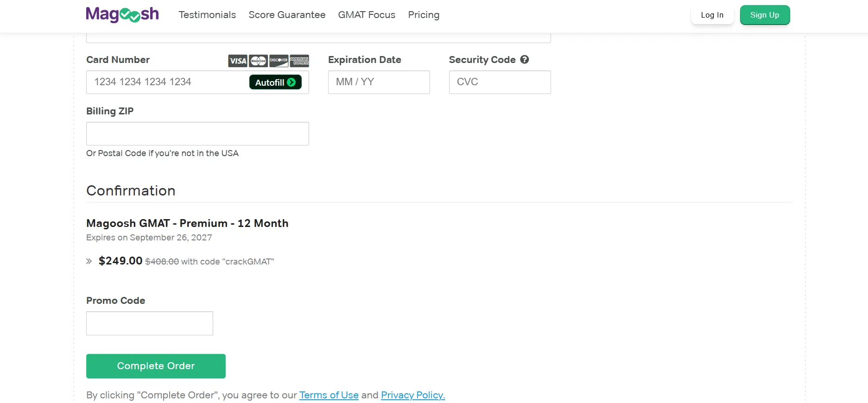Click the Discover card icon
This screenshot has width=868, height=403.
click(279, 61)
